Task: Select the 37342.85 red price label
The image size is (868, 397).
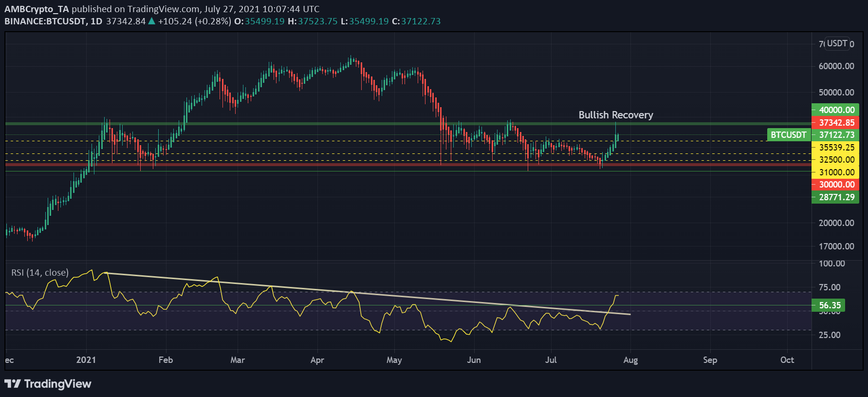Action: (835, 123)
